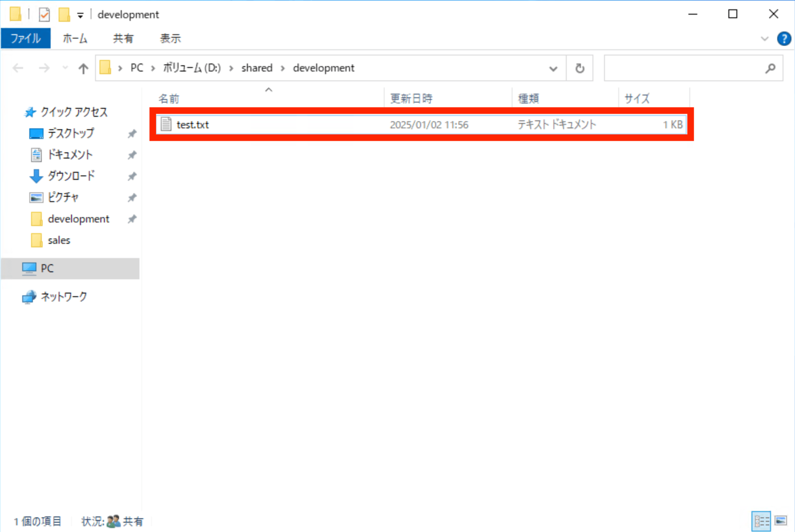Switch to the ホーム ribbon tab
The height and width of the screenshot is (532, 795).
pyautogui.click(x=75, y=39)
